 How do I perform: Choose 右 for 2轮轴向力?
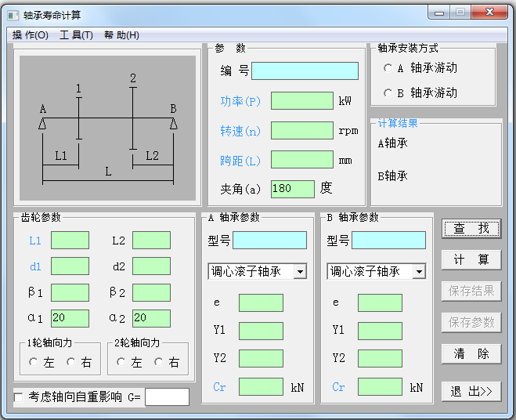[159, 362]
